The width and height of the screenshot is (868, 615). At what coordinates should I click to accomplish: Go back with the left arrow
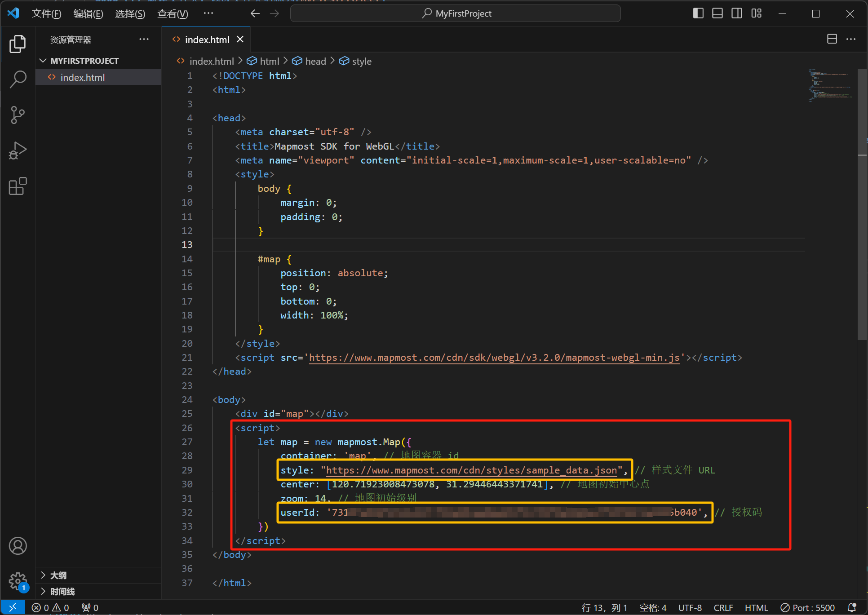255,13
